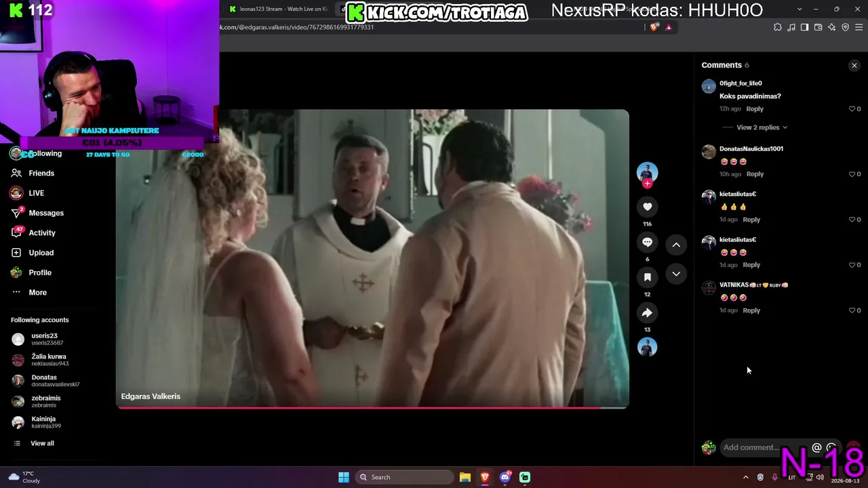
Task: Open File Explorer from the taskbar
Action: pos(465,477)
